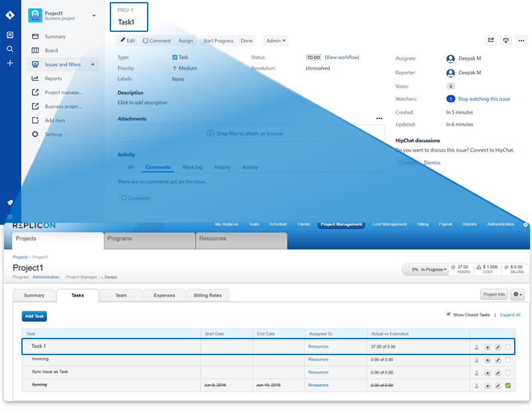The width and height of the screenshot is (532, 411).
Task: Open the Jira search magnifier icon
Action: [10, 49]
